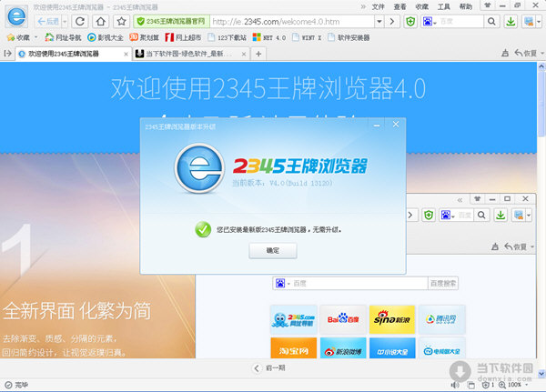This screenshot has height=392, width=546.
Task: Click the 淘宝网 tile in preview
Action: coord(294,348)
